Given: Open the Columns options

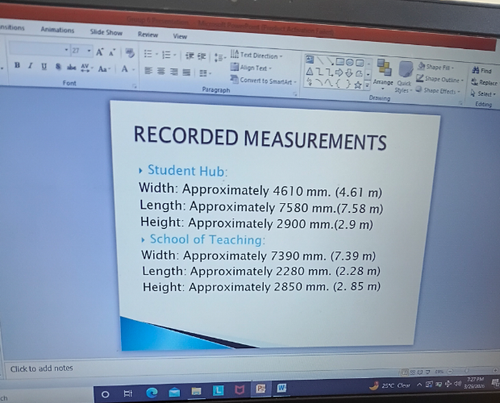Looking at the screenshot, I should [205, 73].
